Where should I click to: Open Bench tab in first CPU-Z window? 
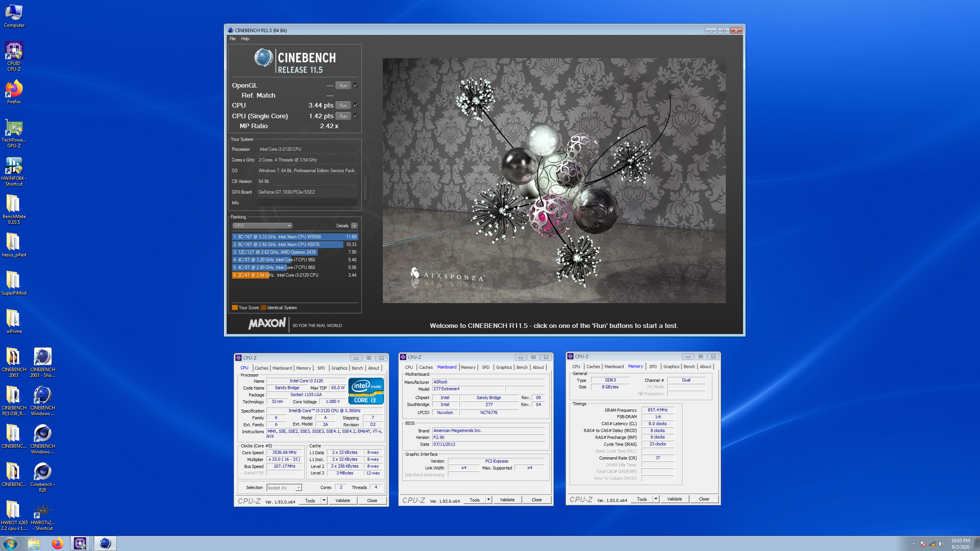pos(357,368)
